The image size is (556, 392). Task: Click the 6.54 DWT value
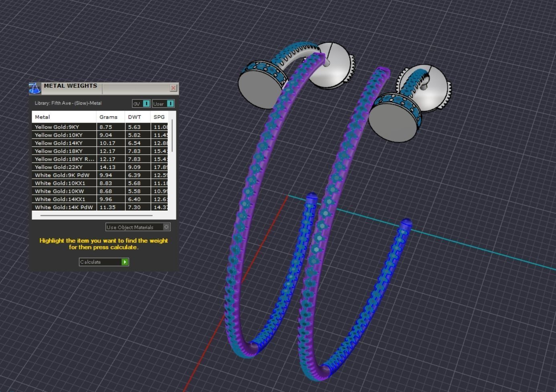[x=134, y=143]
